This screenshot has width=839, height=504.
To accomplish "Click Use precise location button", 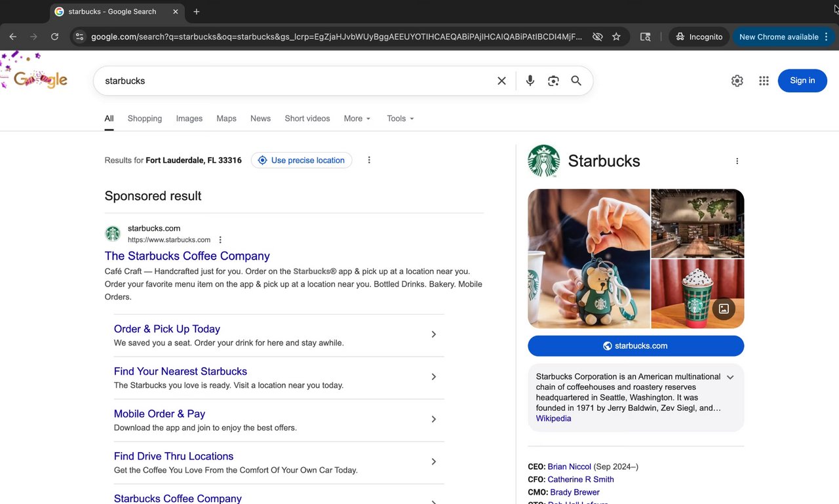I will click(x=302, y=161).
